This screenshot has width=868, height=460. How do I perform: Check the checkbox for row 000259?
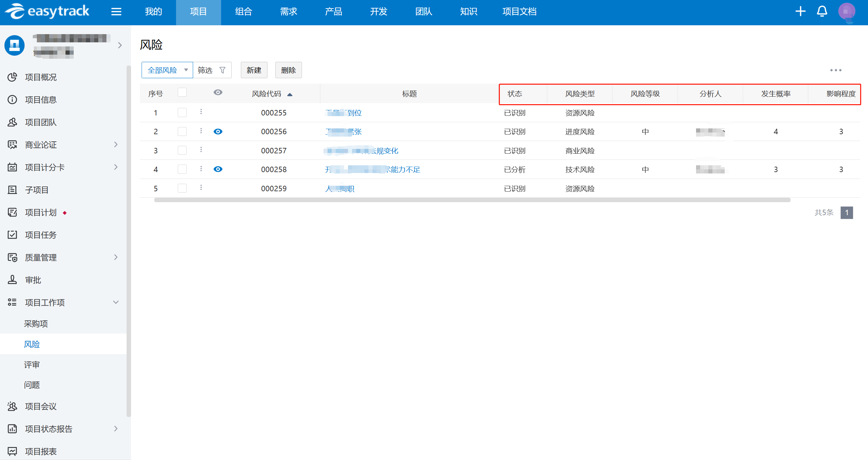[182, 188]
